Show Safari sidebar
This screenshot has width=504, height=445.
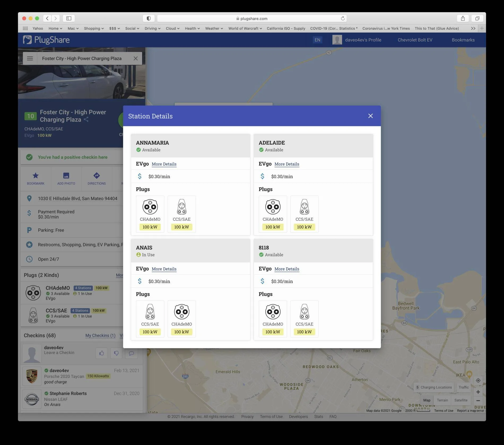click(69, 18)
